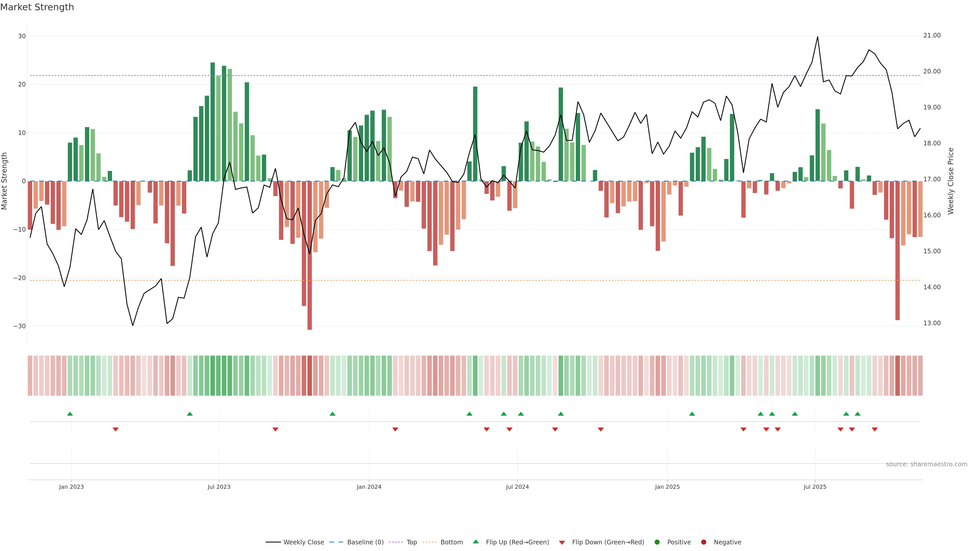Click the Weekly Close Price axis title

pyautogui.click(x=951, y=181)
